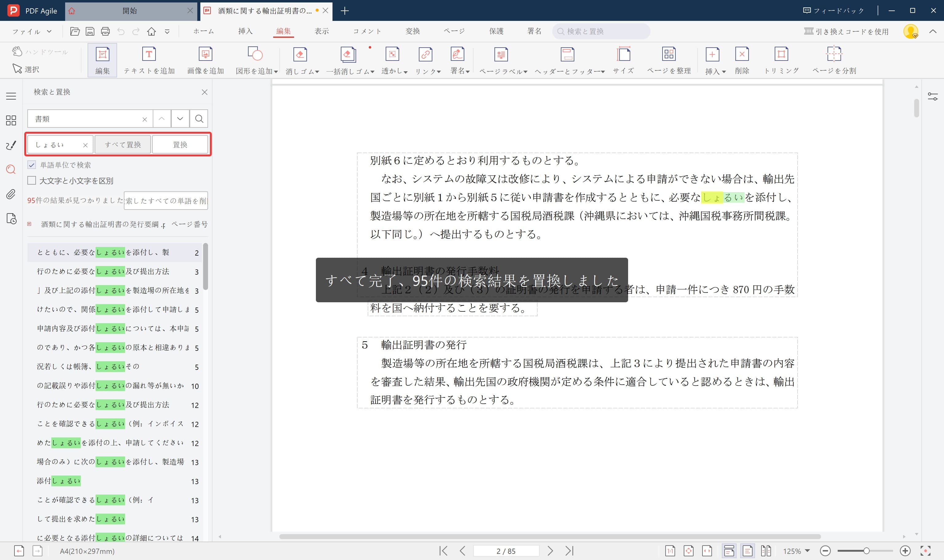
Task: Toggle 単語単位で検索 checkbox off
Action: [31, 165]
